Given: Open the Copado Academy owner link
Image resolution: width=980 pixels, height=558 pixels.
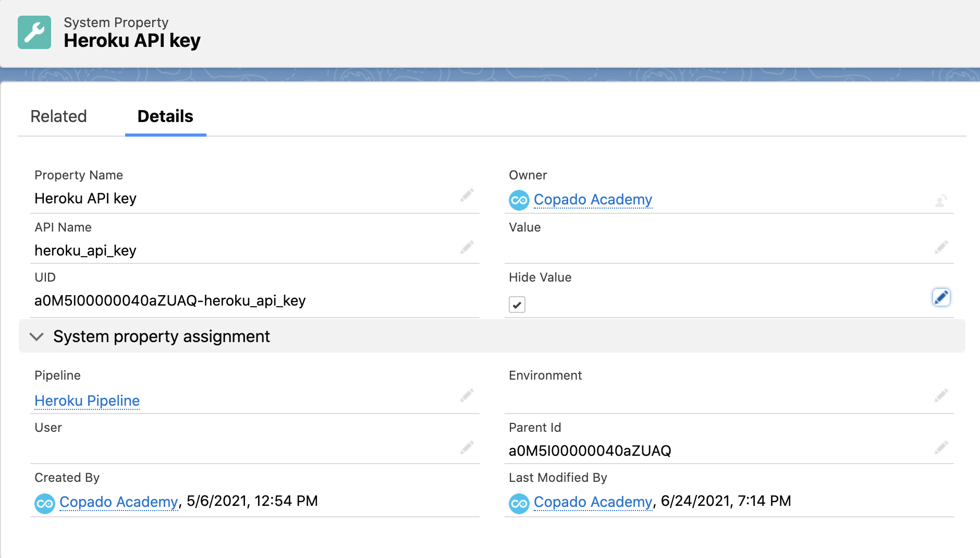Looking at the screenshot, I should tap(593, 199).
